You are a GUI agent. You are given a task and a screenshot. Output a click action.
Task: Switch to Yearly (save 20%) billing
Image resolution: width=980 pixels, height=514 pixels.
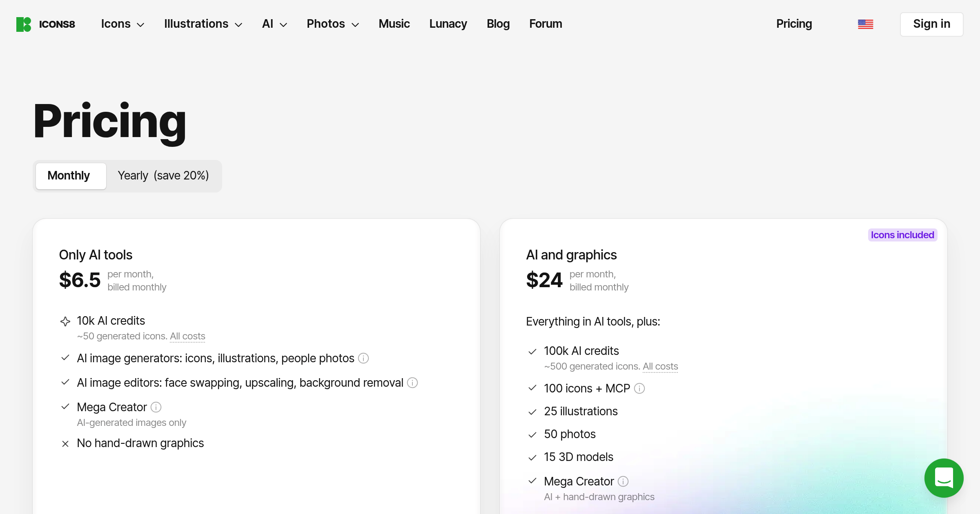163,176
